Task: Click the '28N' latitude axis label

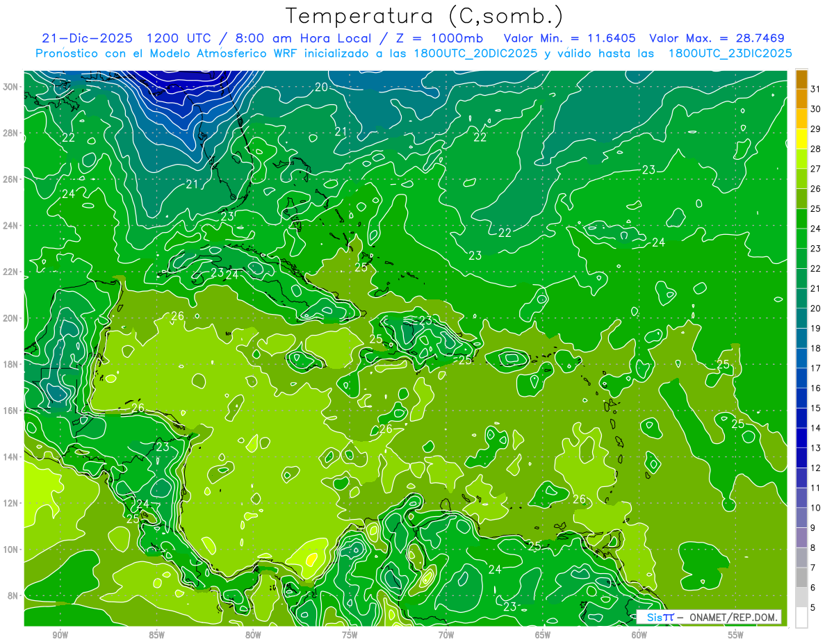Action: coord(12,133)
